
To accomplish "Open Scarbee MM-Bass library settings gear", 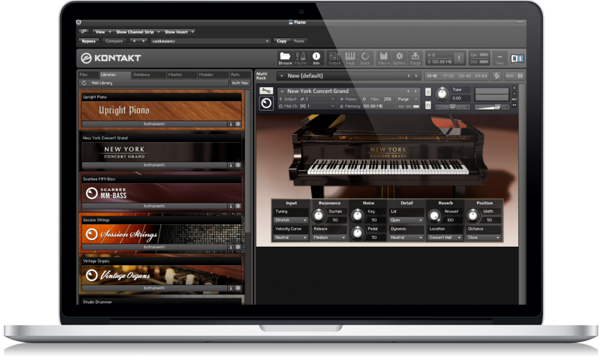I will click(238, 206).
